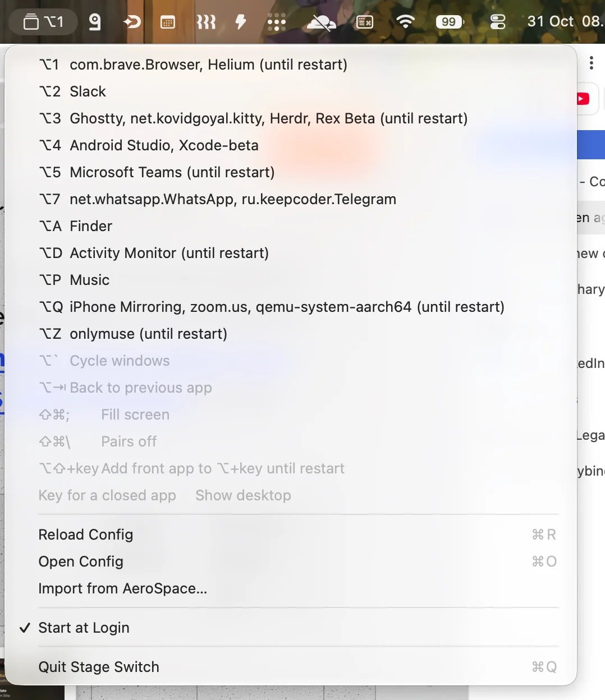Click the number 9 menu bar icon
This screenshot has height=700, width=605.
click(x=95, y=22)
